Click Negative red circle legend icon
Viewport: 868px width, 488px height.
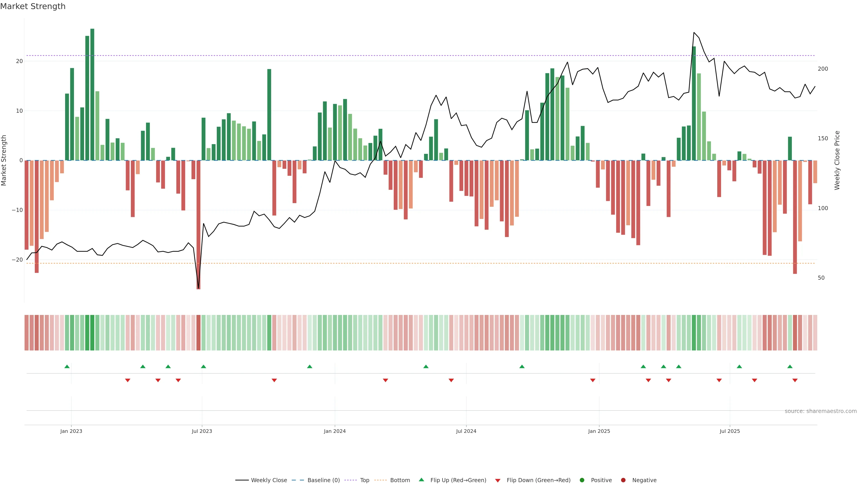(x=623, y=480)
